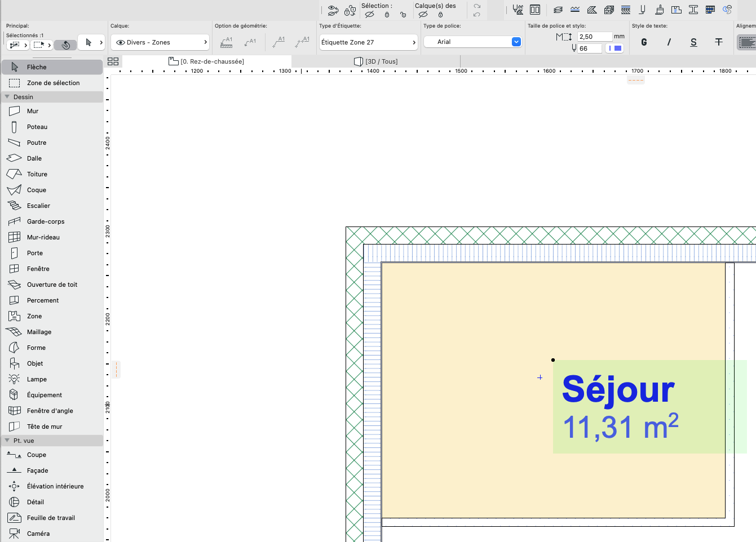The width and height of the screenshot is (756, 542).
Task: Toggle bold G text style
Action: [x=644, y=42]
